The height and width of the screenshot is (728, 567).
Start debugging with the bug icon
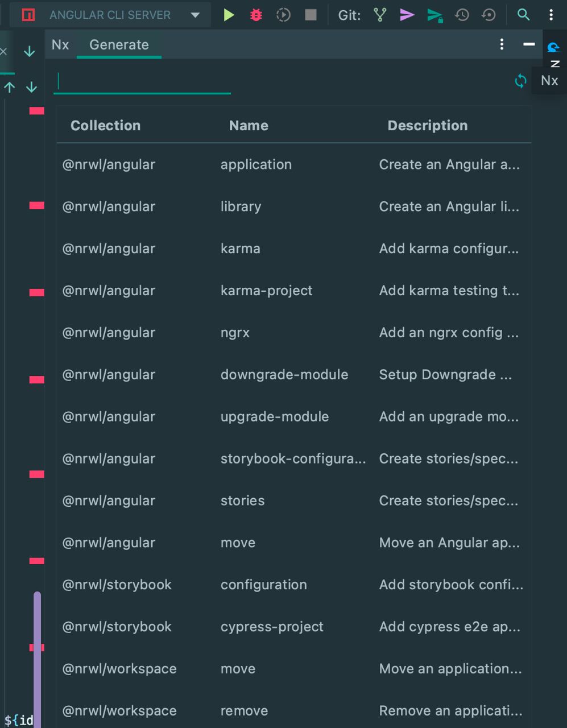point(256,15)
